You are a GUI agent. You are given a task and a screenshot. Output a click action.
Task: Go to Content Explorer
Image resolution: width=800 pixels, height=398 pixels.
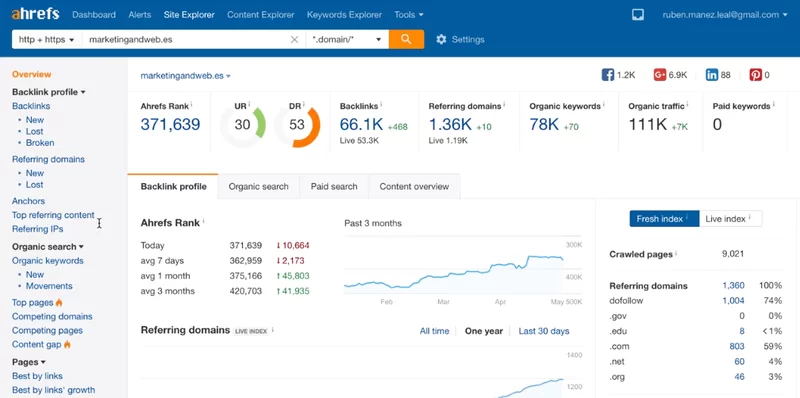pos(261,15)
